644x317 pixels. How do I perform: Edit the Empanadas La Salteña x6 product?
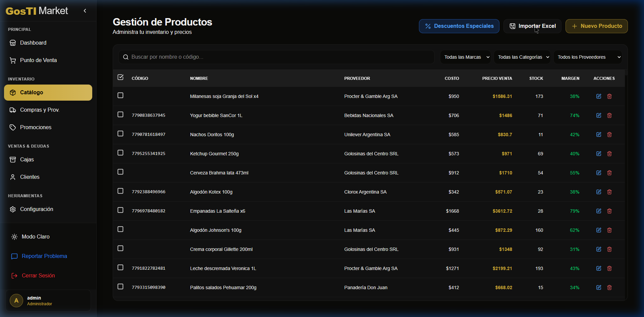coord(599,211)
